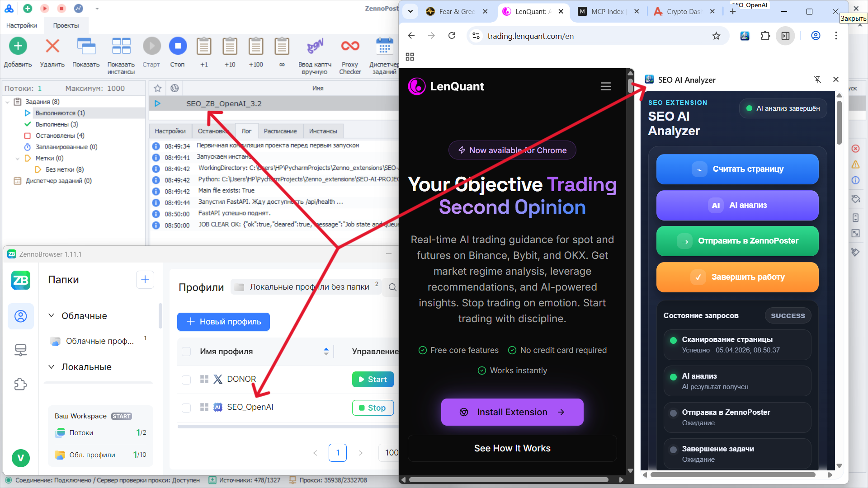Click the Install Extension button
This screenshot has height=488, width=868.
512,412
